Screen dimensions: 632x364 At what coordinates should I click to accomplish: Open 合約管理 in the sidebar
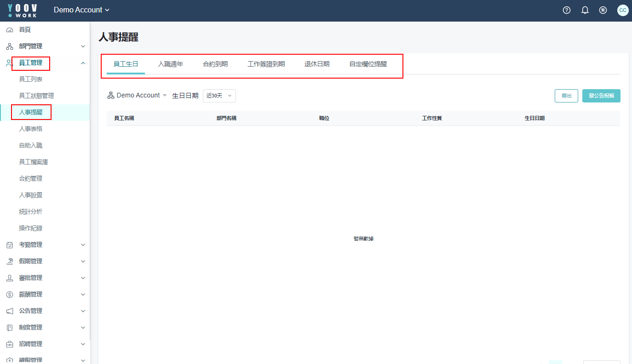(31, 179)
